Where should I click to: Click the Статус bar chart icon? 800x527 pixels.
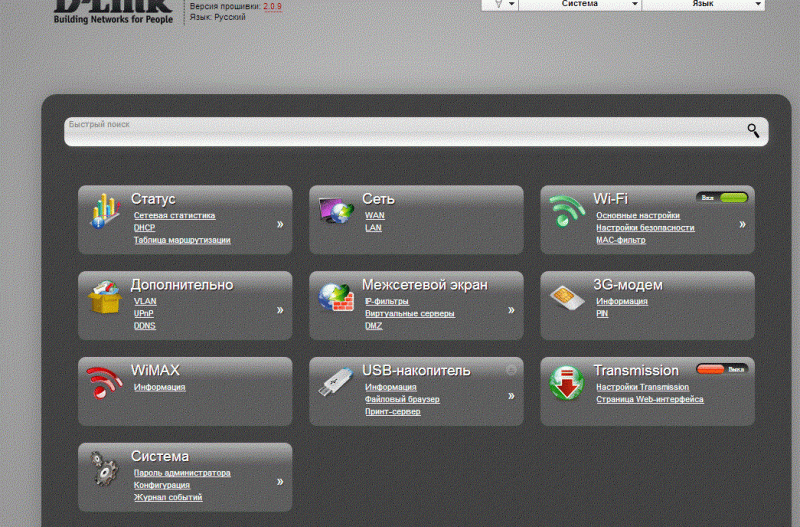tap(105, 212)
